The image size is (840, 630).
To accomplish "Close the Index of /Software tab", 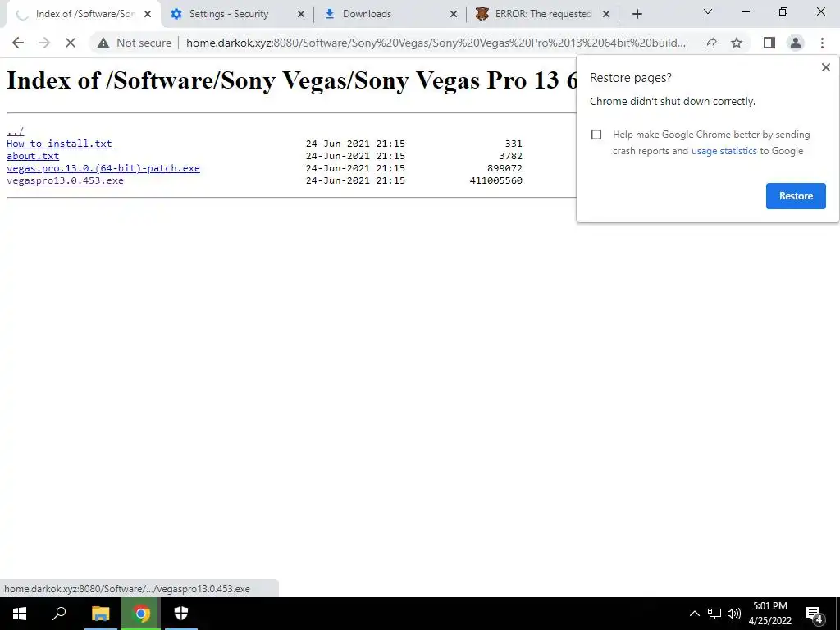I will pyautogui.click(x=148, y=14).
